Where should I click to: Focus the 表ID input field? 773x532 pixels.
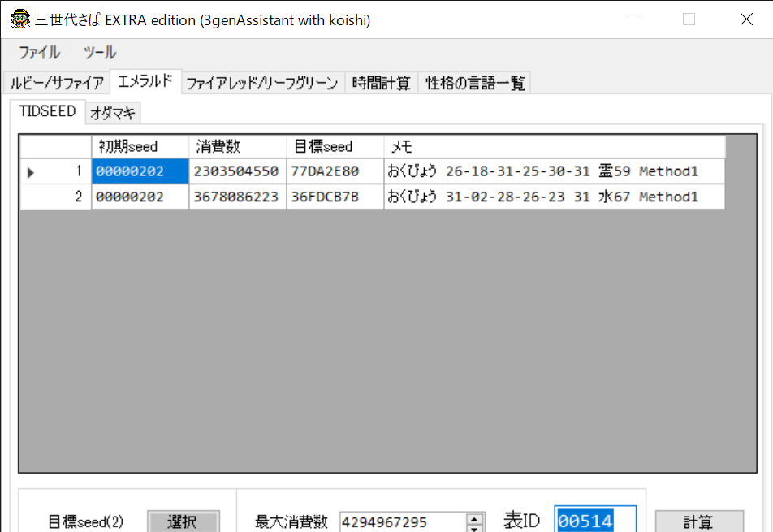tap(595, 521)
